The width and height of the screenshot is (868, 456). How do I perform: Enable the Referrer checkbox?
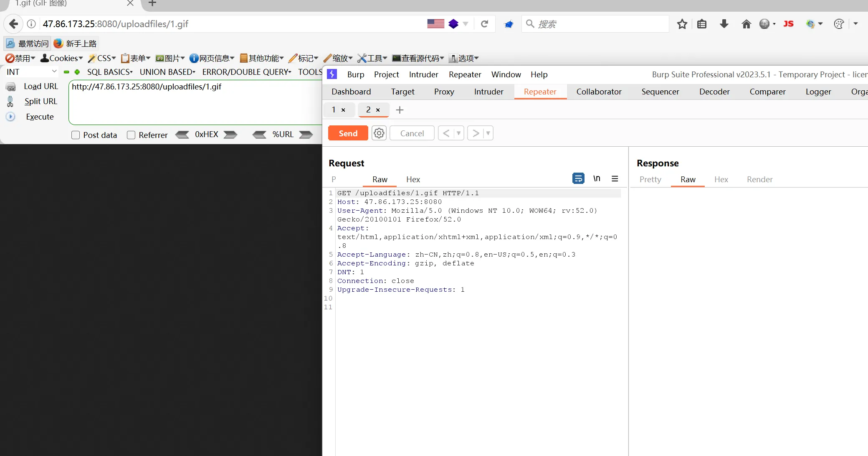[x=131, y=135]
